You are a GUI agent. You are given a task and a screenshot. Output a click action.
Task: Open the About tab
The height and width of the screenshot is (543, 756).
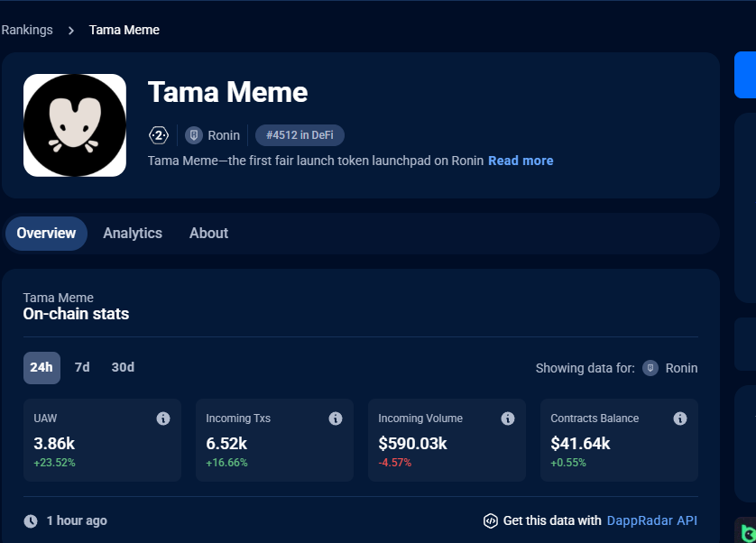(208, 234)
